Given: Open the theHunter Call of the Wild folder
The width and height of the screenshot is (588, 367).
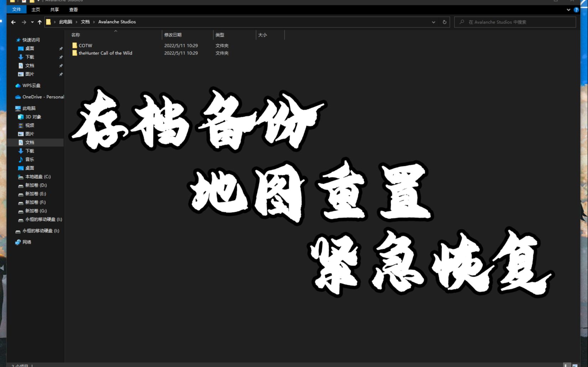Looking at the screenshot, I should coord(105,53).
